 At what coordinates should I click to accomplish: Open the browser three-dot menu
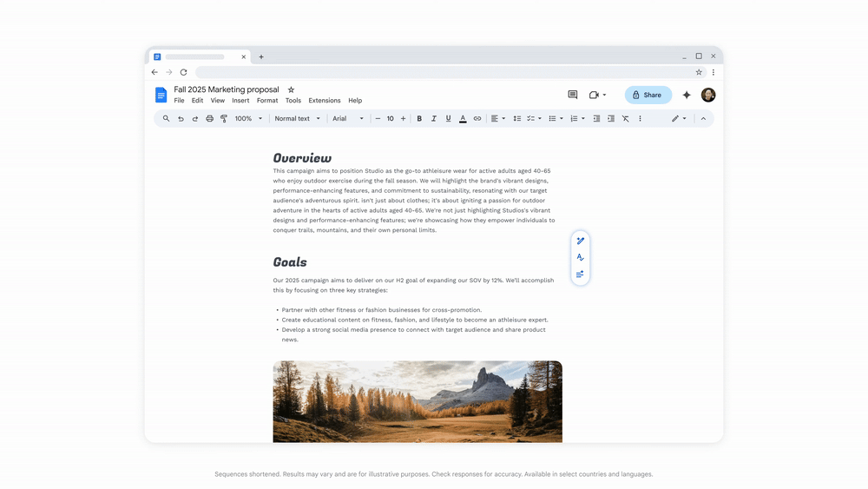tap(713, 72)
